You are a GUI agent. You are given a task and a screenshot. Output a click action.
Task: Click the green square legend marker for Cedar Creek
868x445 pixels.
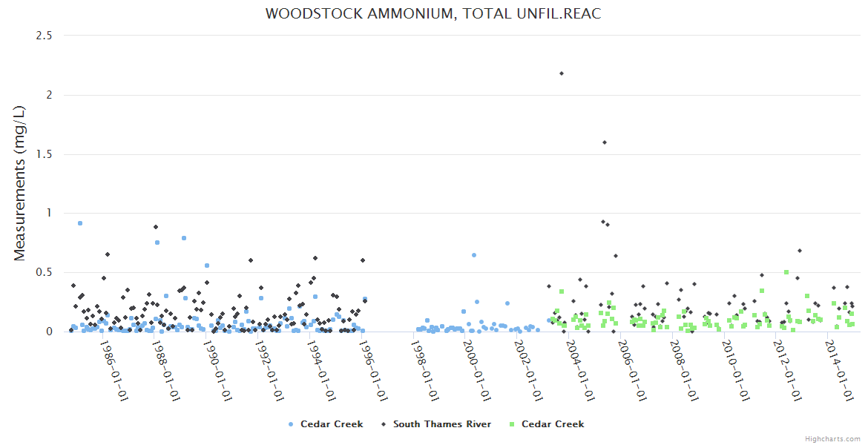[x=513, y=424]
